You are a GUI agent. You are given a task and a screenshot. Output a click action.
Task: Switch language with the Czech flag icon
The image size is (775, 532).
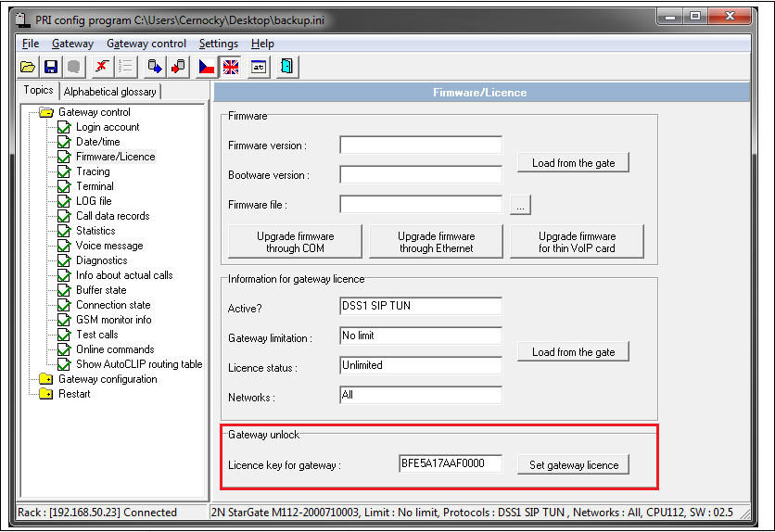[207, 67]
